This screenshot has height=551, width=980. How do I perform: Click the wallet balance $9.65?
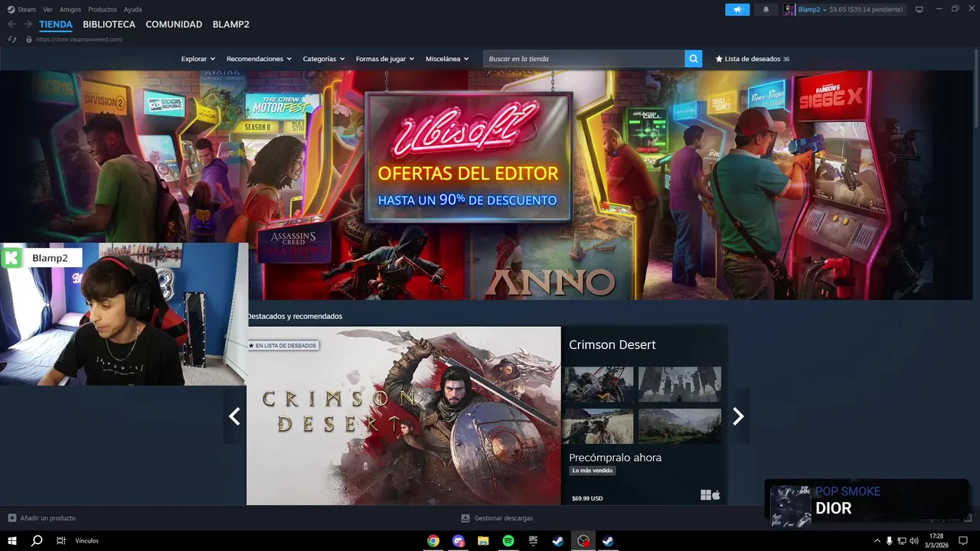(866, 10)
